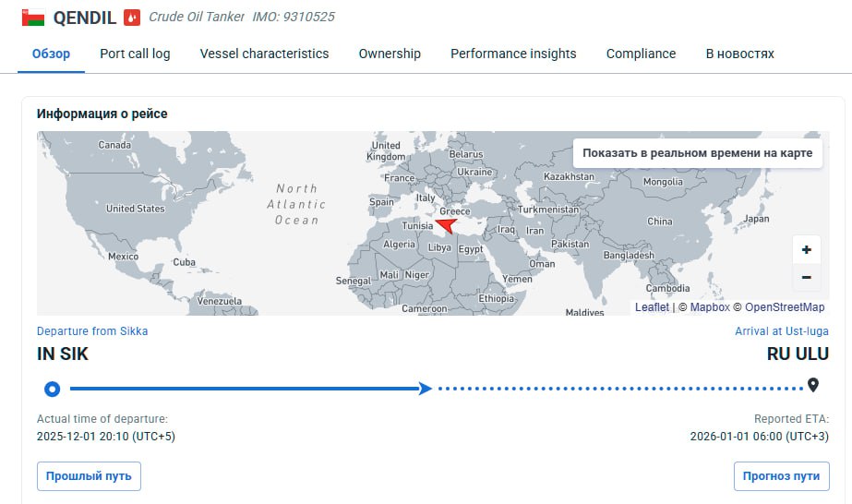Go to Performance insights tab

[x=513, y=54]
